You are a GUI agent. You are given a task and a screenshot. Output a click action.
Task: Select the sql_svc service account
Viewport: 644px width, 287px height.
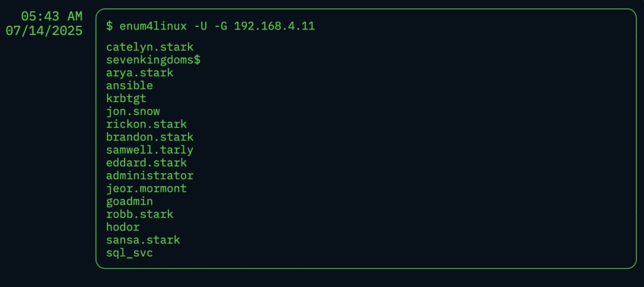130,253
